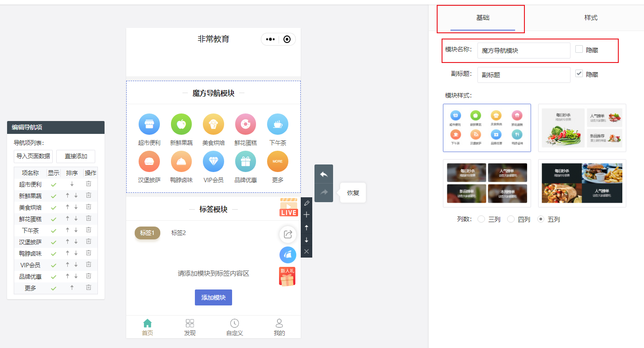Open the VIP会员 navigation item
The width and height of the screenshot is (644, 348).
[x=213, y=161]
